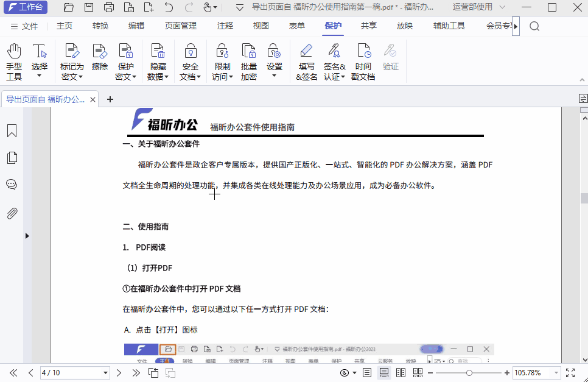This screenshot has height=382, width=588.
Task: Toggle single page view in the status bar
Action: [x=367, y=372]
